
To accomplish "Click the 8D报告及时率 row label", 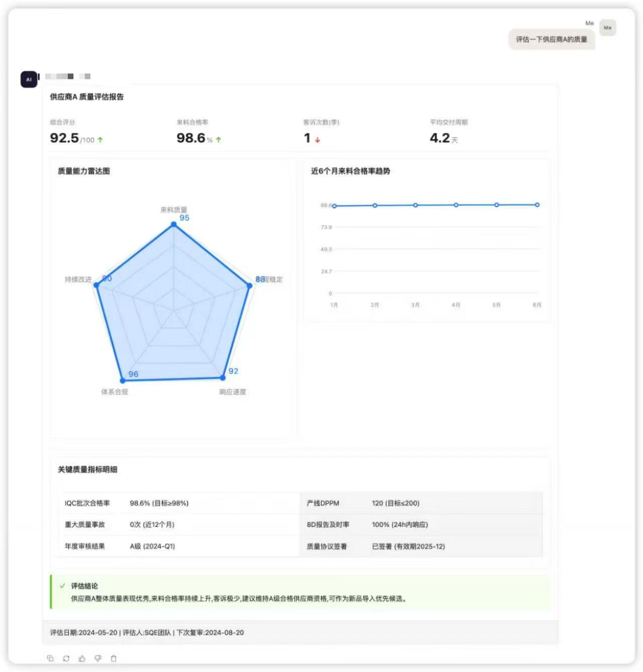I will [328, 525].
